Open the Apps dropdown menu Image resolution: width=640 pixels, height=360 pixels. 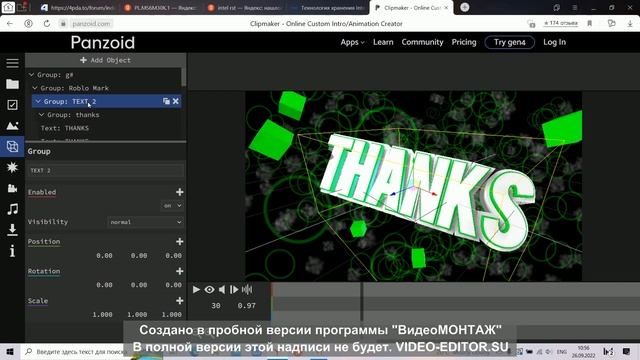point(352,42)
